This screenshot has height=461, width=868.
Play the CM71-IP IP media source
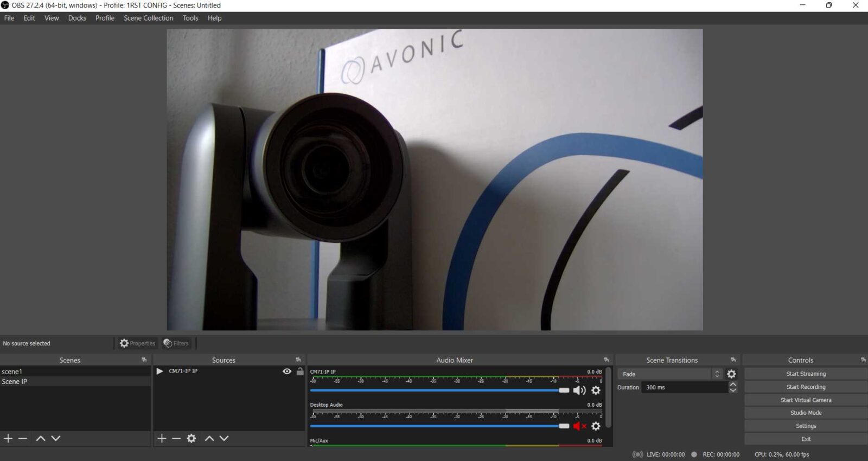click(x=159, y=372)
